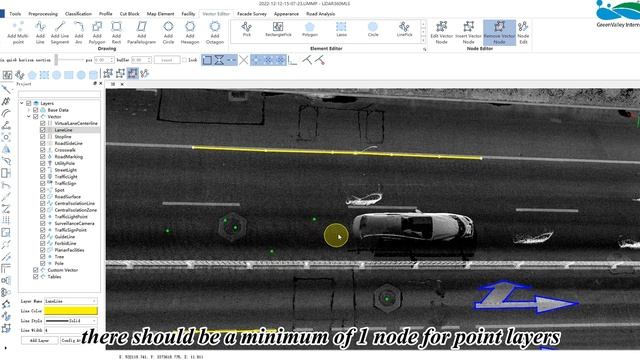
Task: Expand the Element Editor gallery arrow
Action: point(423,40)
